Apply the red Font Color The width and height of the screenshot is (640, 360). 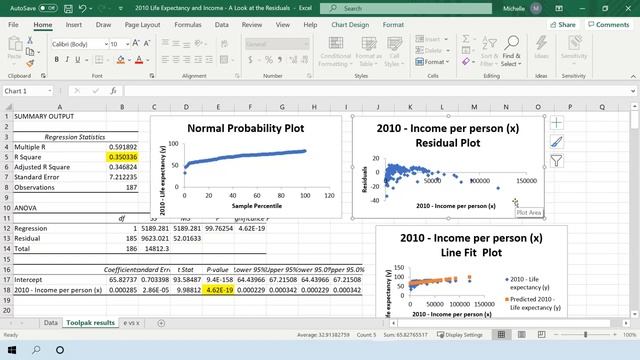click(139, 60)
